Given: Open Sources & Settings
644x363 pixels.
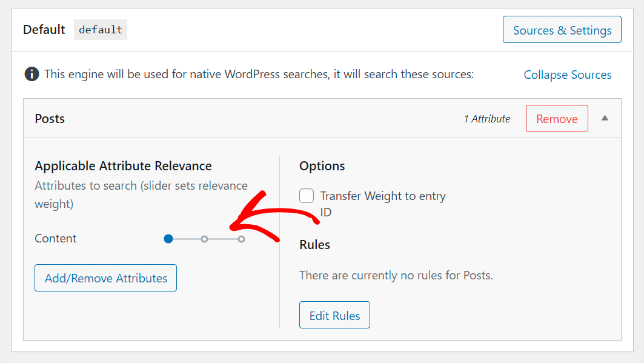Looking at the screenshot, I should click(562, 30).
